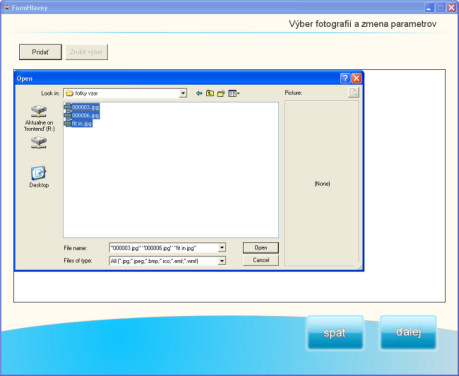Click the Pridať button
This screenshot has width=459, height=376.
coord(40,52)
